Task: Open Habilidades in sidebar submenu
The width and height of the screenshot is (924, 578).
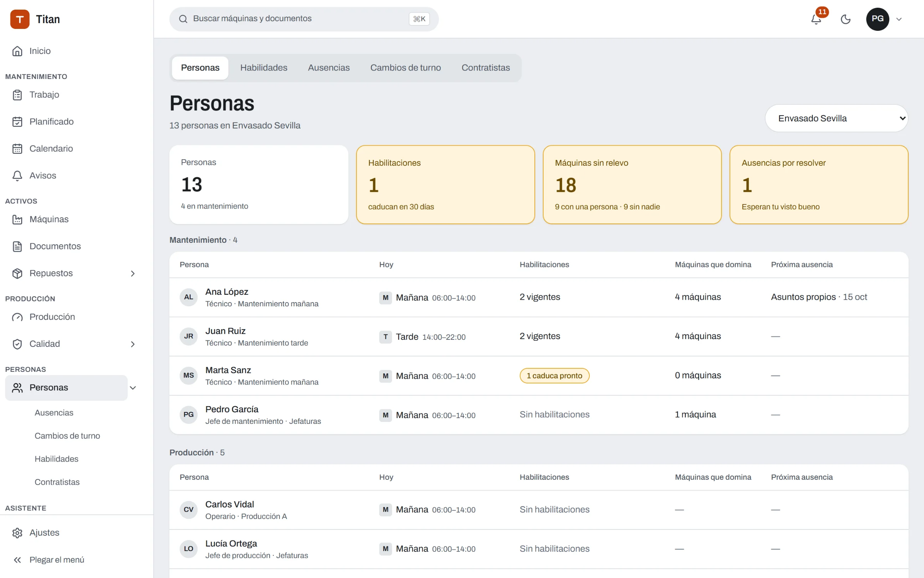Action: (57, 459)
